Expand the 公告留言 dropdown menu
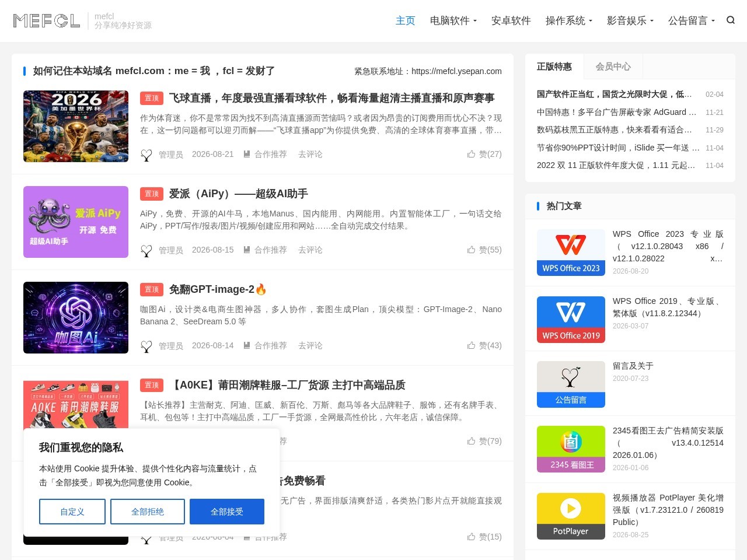The image size is (747, 560). pos(692,21)
